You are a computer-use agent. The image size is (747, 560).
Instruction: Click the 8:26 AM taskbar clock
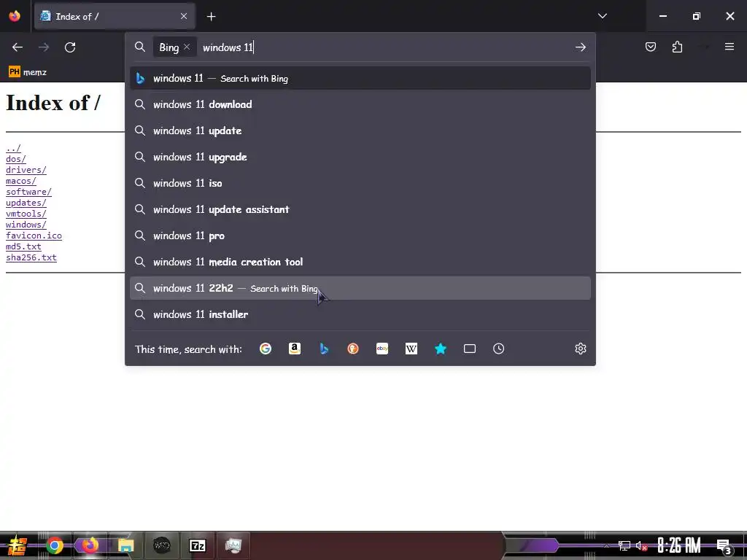(x=679, y=545)
